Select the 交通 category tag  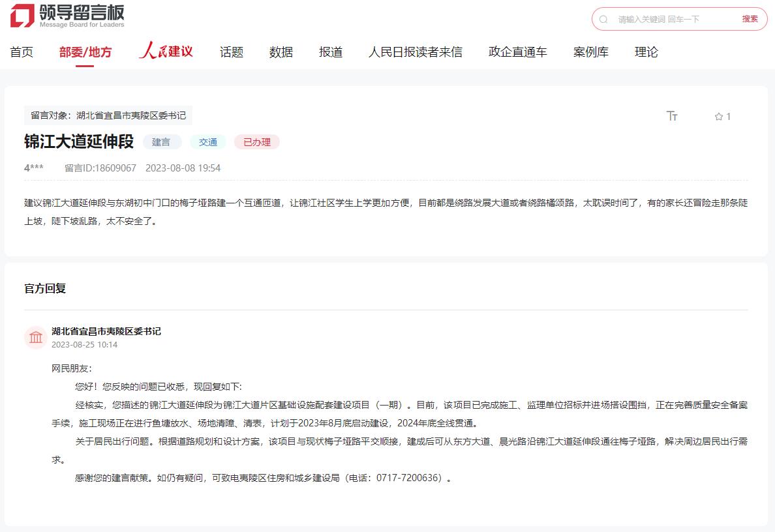click(x=207, y=142)
